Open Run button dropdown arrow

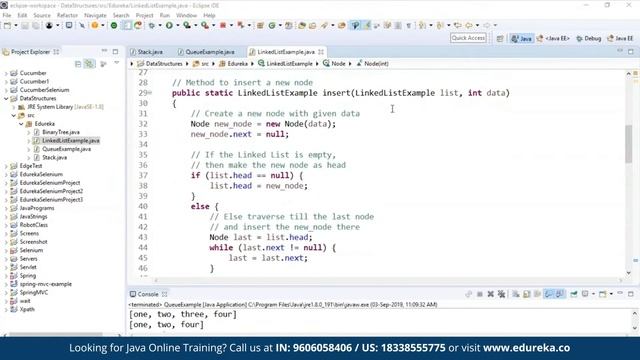click(177, 25)
